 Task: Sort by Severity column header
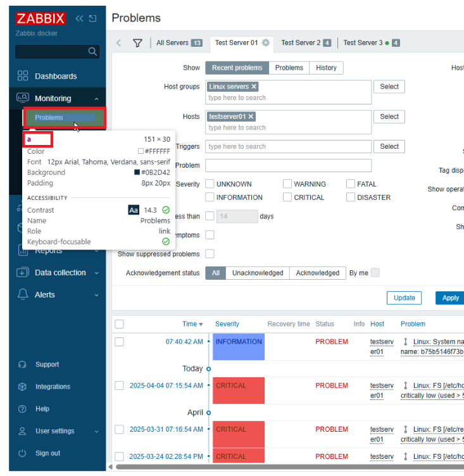227,324
